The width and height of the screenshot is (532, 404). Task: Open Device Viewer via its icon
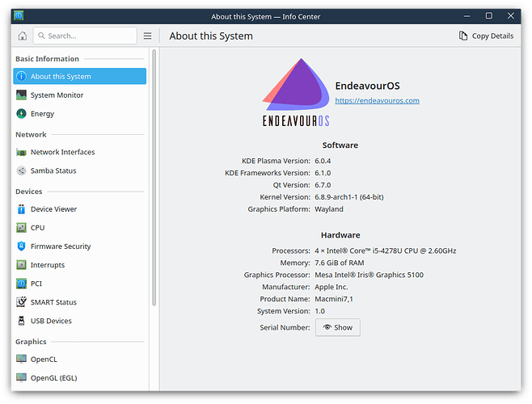22,208
